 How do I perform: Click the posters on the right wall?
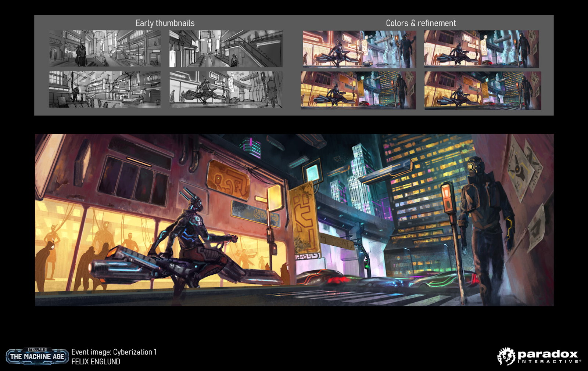pos(524,173)
